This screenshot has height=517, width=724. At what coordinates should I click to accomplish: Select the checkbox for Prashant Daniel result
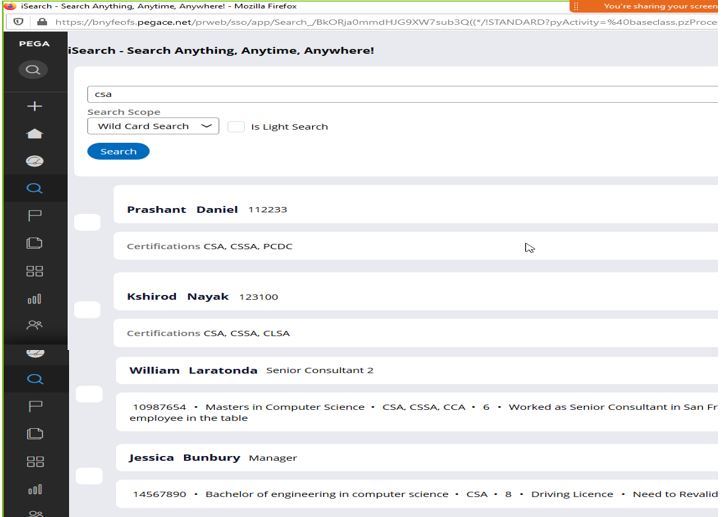(87, 222)
